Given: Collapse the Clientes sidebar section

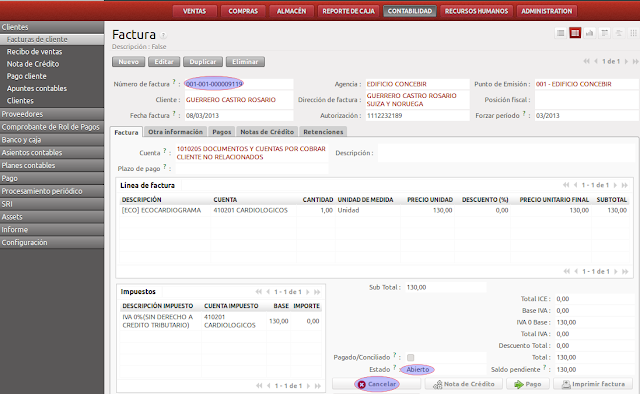Looking at the screenshot, I should tap(52, 27).
